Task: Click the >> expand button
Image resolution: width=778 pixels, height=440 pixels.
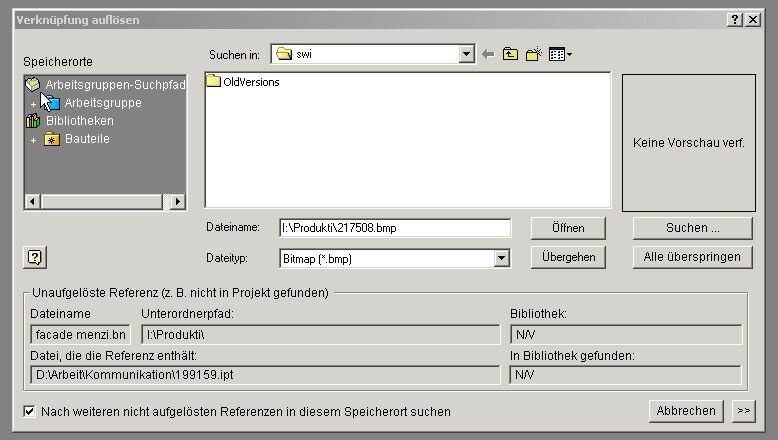Action: (743, 411)
